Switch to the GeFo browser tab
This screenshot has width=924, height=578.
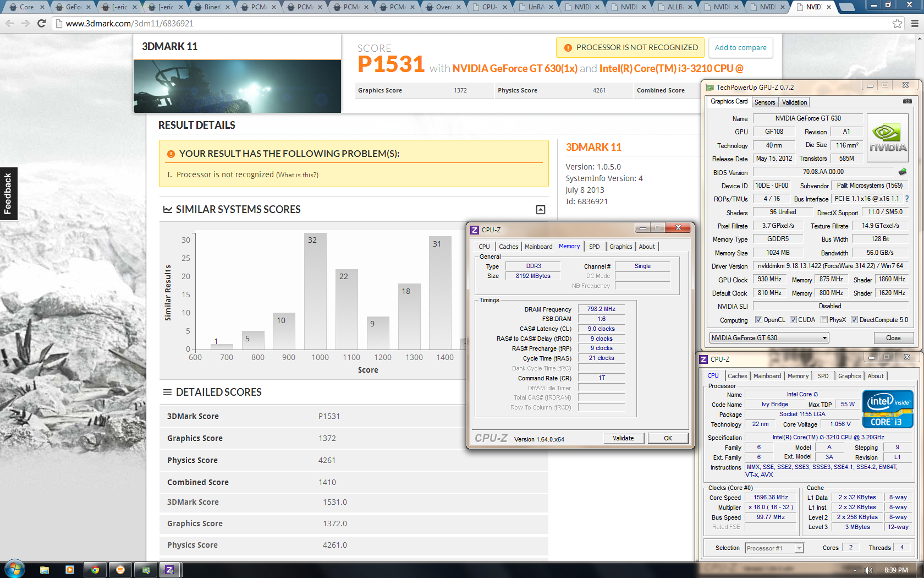(x=73, y=7)
